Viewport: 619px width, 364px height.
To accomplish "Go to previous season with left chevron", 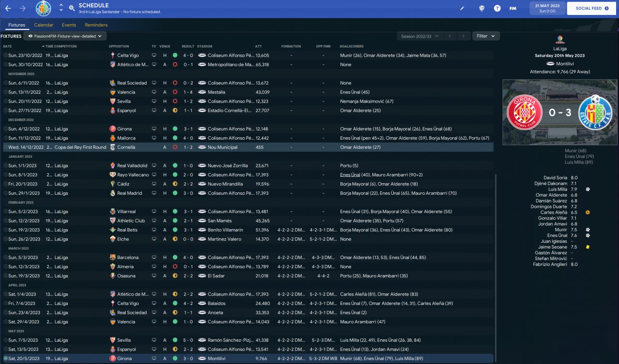I will [450, 36].
